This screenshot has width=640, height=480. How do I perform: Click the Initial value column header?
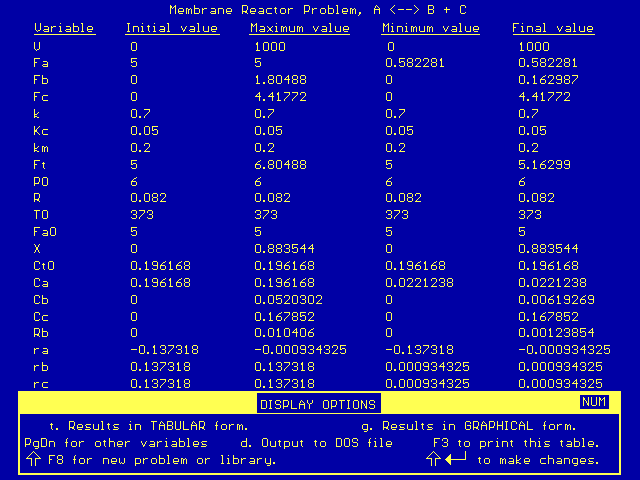[173, 28]
